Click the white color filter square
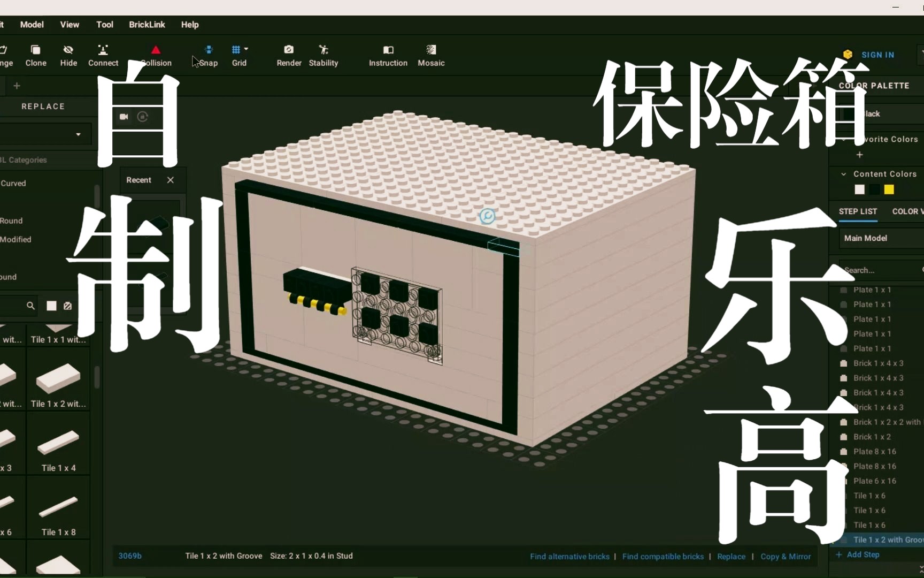The height and width of the screenshot is (578, 924). pyautogui.click(x=51, y=306)
